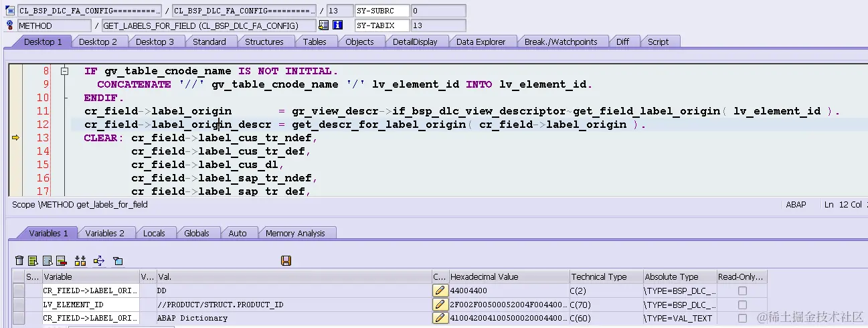Click the list icon with red bar
The image size is (868, 328).
(61, 260)
